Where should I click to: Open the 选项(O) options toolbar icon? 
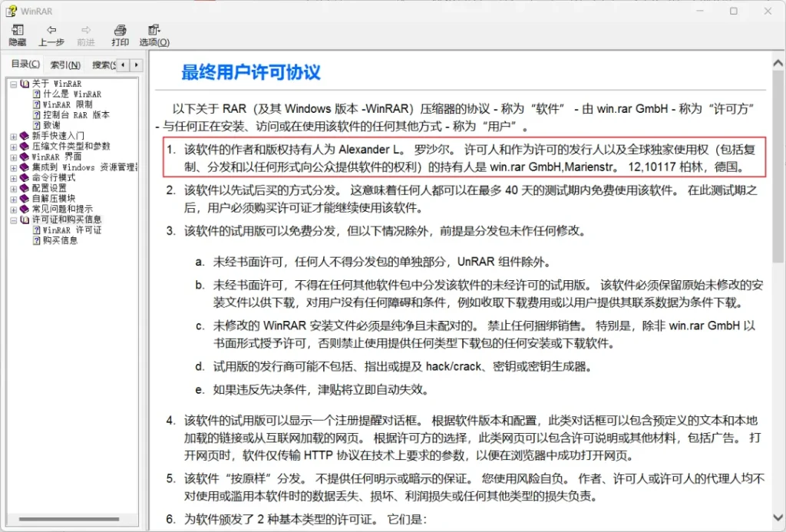(154, 30)
